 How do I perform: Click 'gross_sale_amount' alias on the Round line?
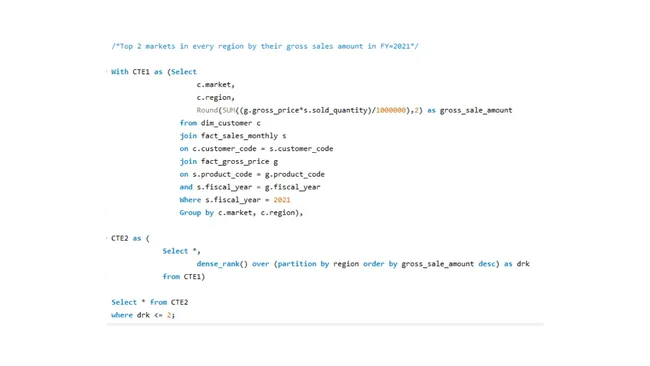(476, 110)
